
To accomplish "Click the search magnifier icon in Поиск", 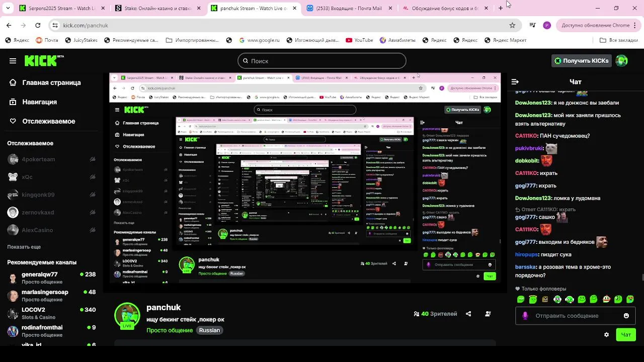I will coord(246,61).
